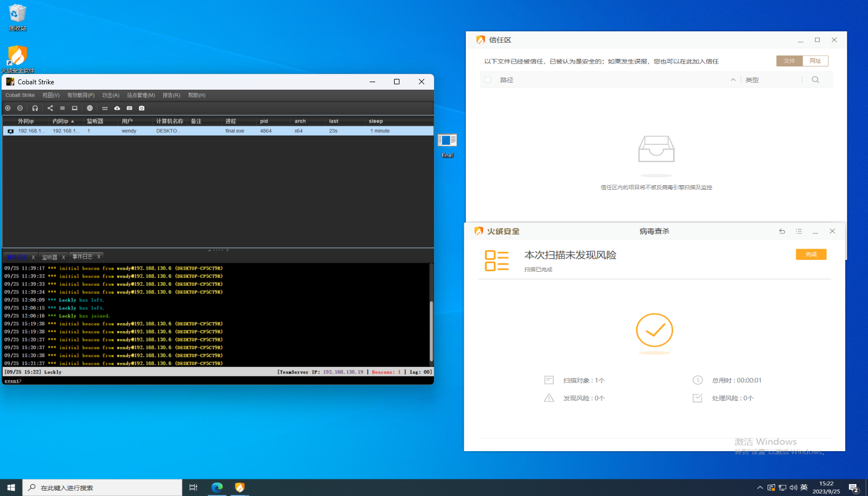868x496 pixels.
Task: Tick the select-all checkbox beside 路径
Action: [488, 80]
